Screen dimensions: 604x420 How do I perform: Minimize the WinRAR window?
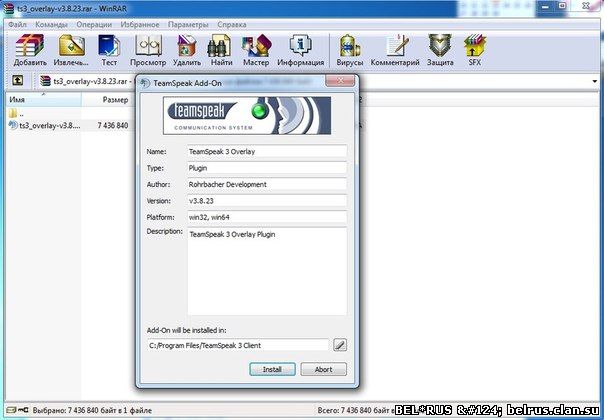pyautogui.click(x=545, y=6)
